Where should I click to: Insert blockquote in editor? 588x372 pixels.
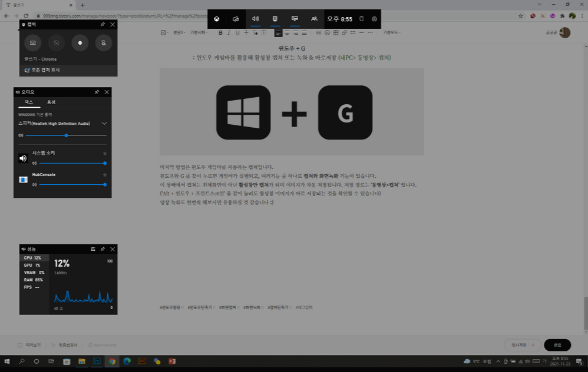(x=318, y=32)
